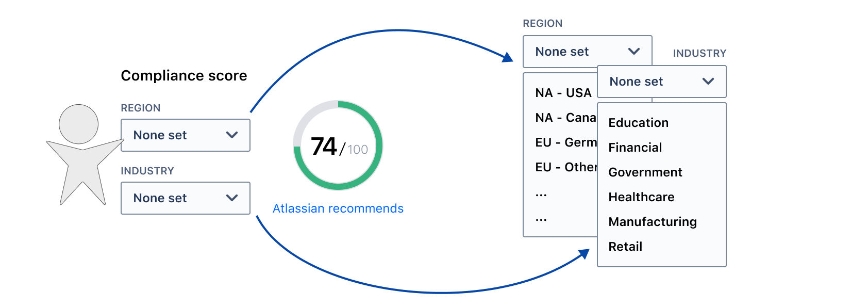Click the 74/100 compliance score ring
This screenshot has width=868, height=307.
click(338, 146)
